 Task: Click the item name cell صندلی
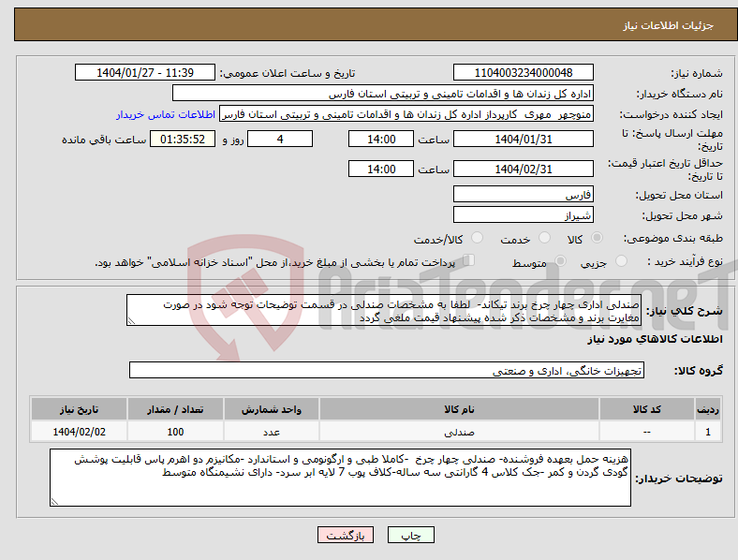click(x=459, y=432)
